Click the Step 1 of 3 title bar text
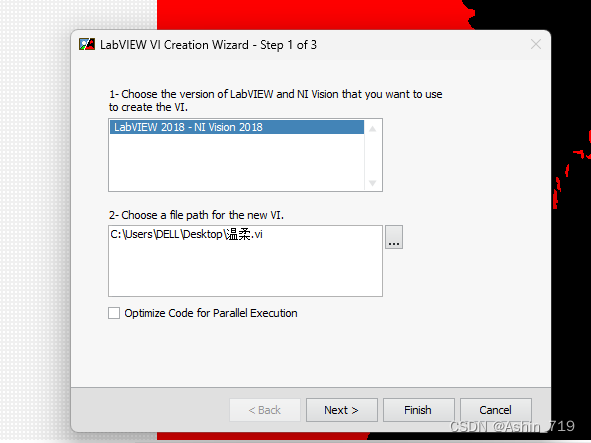 coord(288,45)
